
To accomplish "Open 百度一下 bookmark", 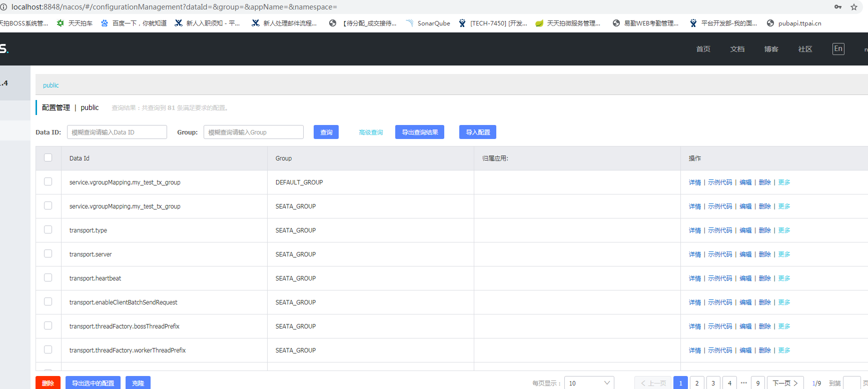I will (134, 23).
